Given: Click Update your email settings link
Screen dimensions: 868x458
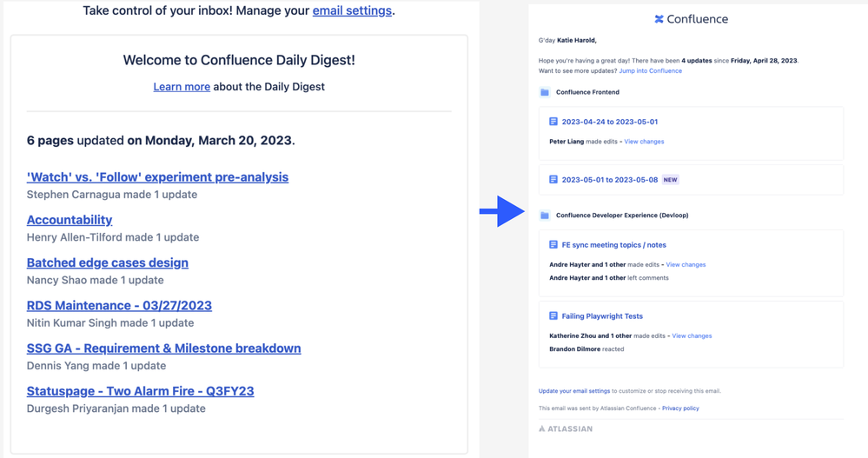Looking at the screenshot, I should pos(574,391).
